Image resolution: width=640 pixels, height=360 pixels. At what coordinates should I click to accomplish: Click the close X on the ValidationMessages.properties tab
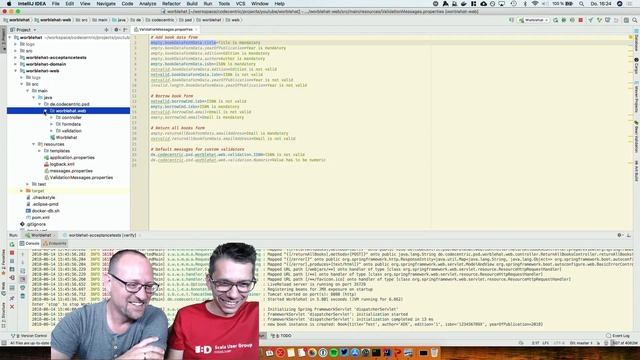pyautogui.click(x=196, y=30)
